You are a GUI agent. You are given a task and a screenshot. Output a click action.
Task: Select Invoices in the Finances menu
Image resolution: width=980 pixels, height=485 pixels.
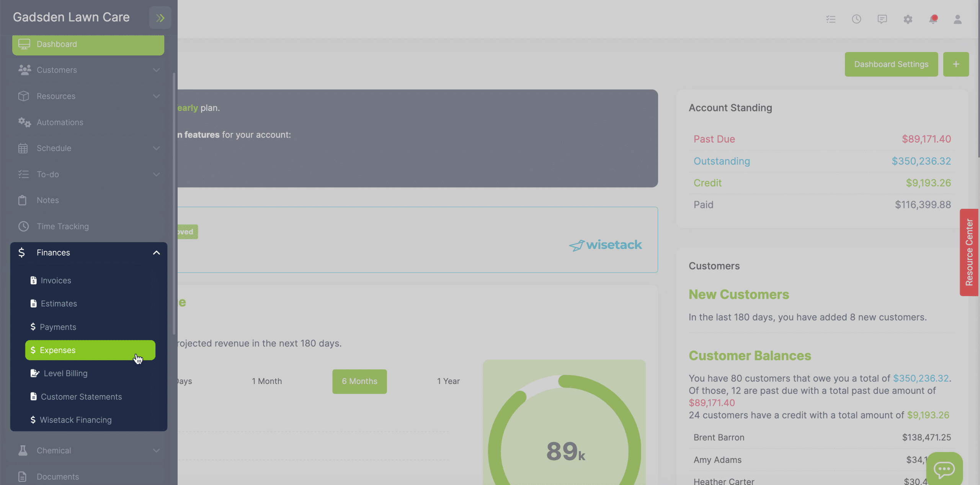pos(90,280)
